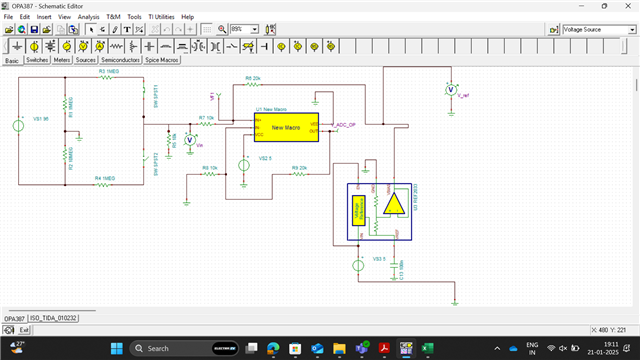
Task: Pick the ammeter 'A' circle icon
Action: point(100,47)
